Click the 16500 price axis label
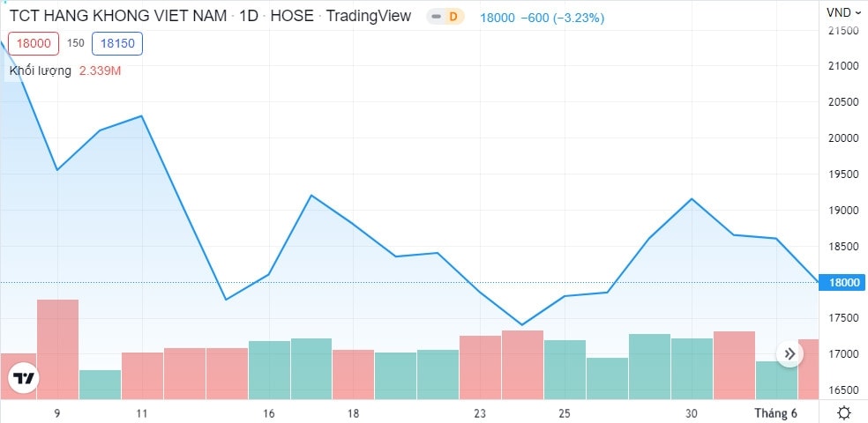868x423 pixels. (x=843, y=390)
